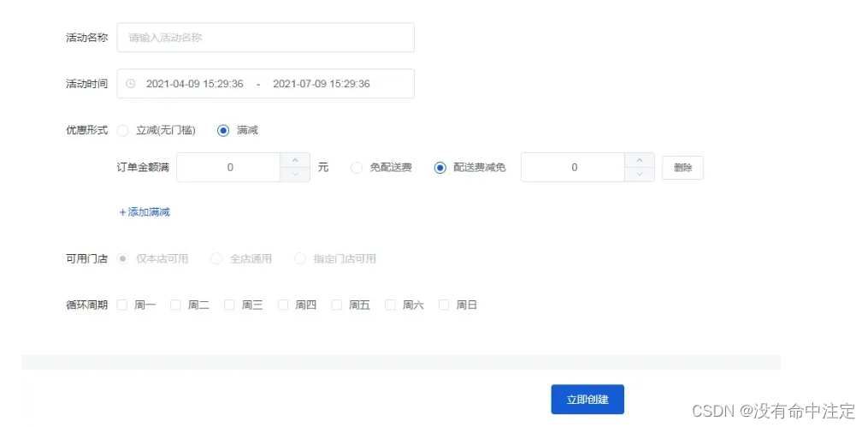Click the 活动时间 label
Screen dimensions: 868x427
(87, 84)
